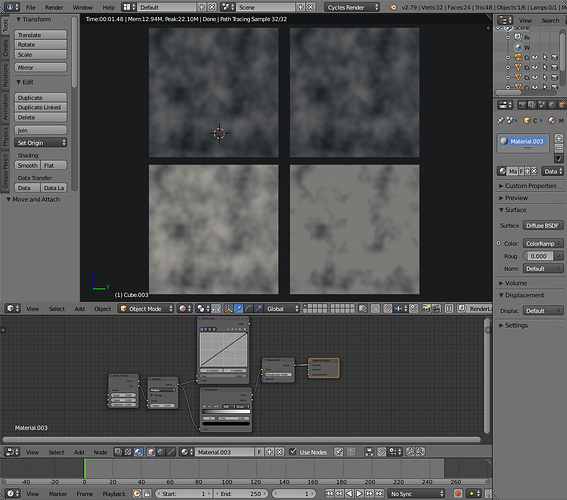The width and height of the screenshot is (567, 500).
Task: Open the Render menu
Action: click(x=54, y=7)
